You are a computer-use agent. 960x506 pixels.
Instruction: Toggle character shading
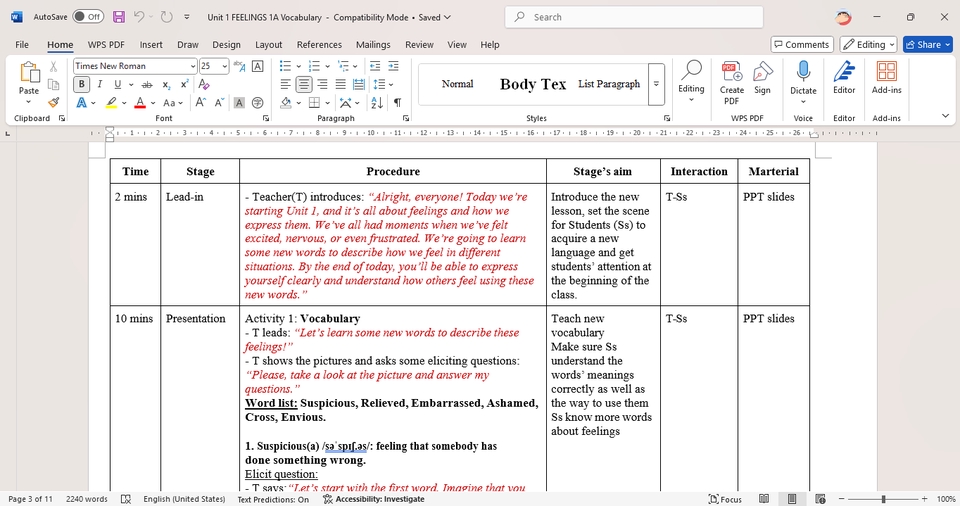[239, 103]
